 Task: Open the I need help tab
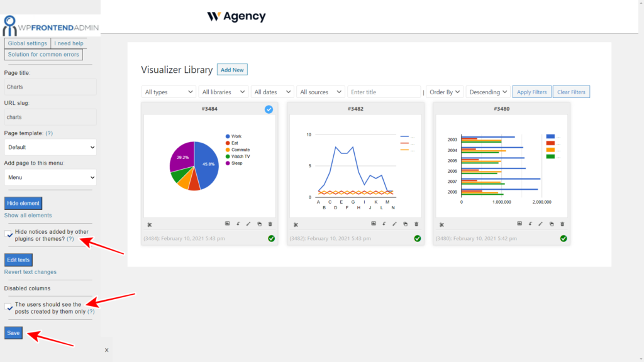[69, 43]
